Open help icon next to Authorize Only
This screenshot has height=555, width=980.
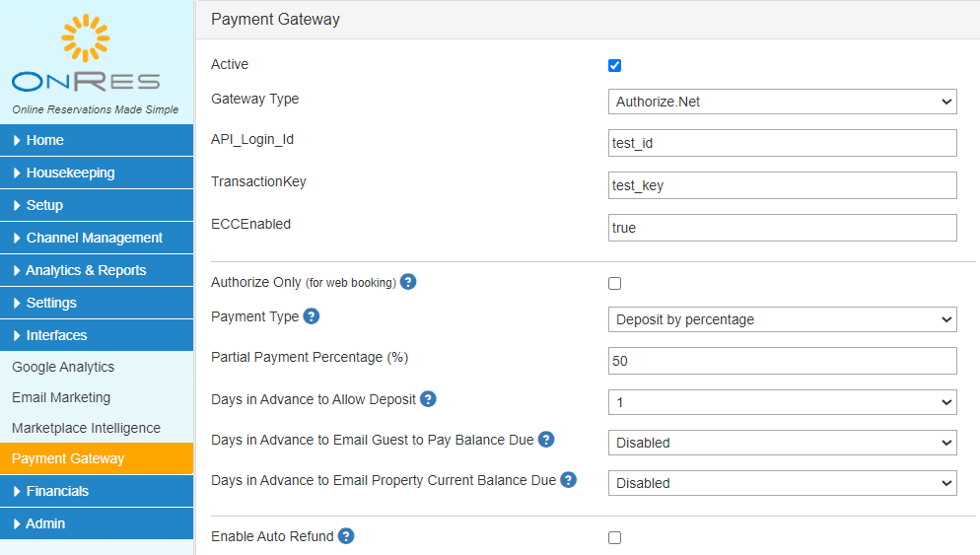[x=408, y=282]
